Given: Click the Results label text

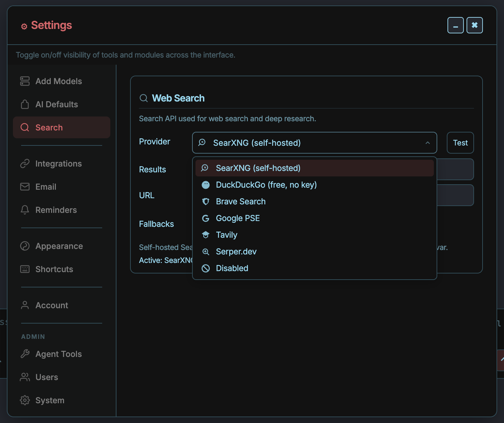Looking at the screenshot, I should pos(152,169).
